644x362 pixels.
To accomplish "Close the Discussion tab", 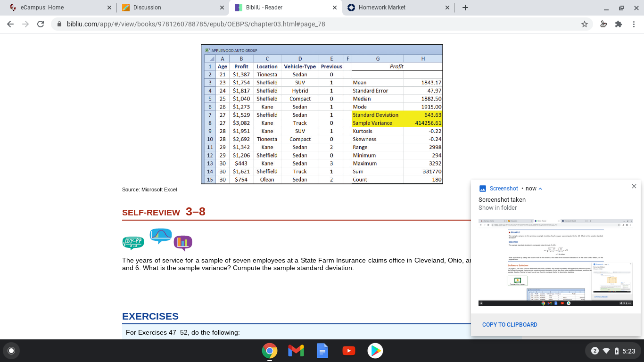I will tap(222, 8).
